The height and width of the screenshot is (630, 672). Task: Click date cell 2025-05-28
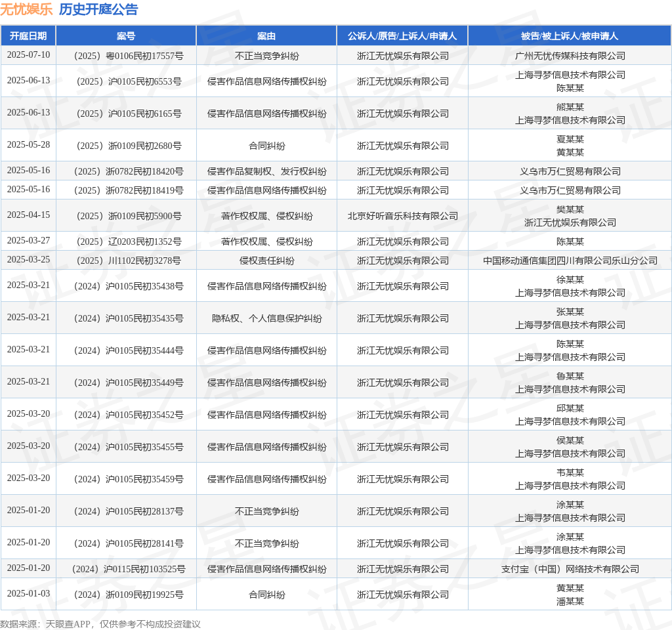click(x=28, y=145)
